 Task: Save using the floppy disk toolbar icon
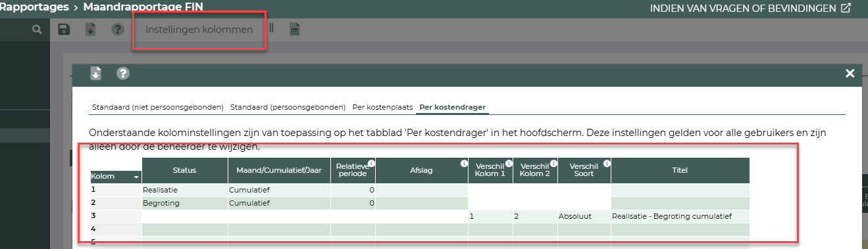[64, 30]
